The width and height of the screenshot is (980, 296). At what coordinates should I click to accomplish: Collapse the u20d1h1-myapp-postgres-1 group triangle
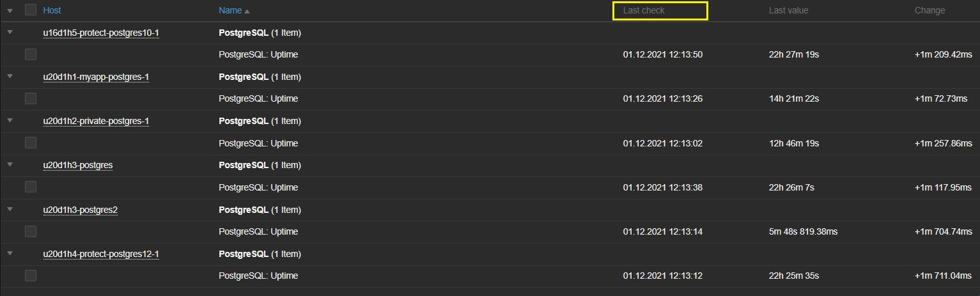[10, 76]
